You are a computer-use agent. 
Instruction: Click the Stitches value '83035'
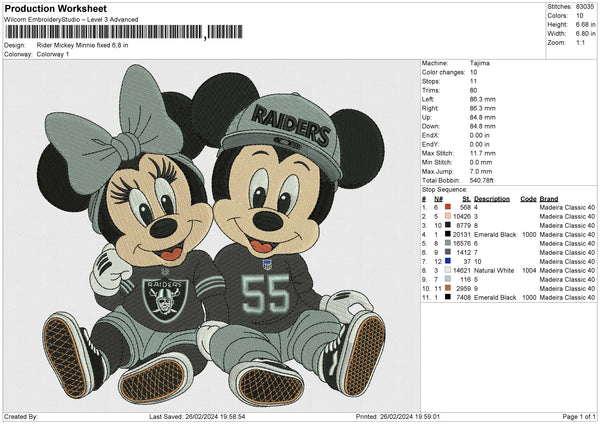[x=585, y=7]
